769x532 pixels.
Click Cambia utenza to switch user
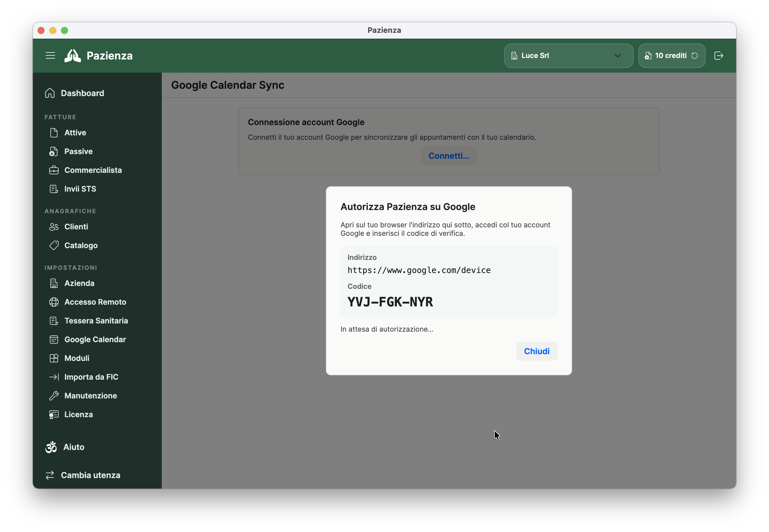(90, 475)
